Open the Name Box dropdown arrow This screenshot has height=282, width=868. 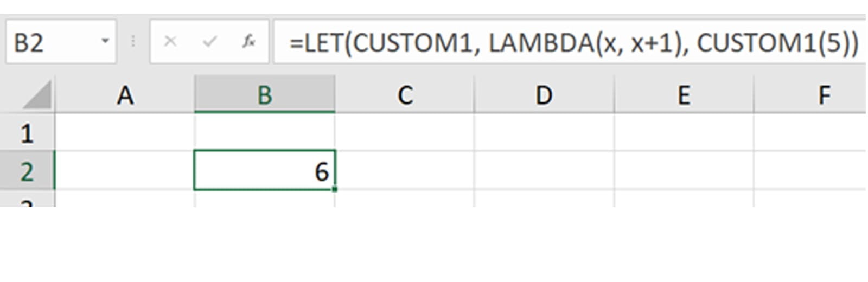point(105,41)
